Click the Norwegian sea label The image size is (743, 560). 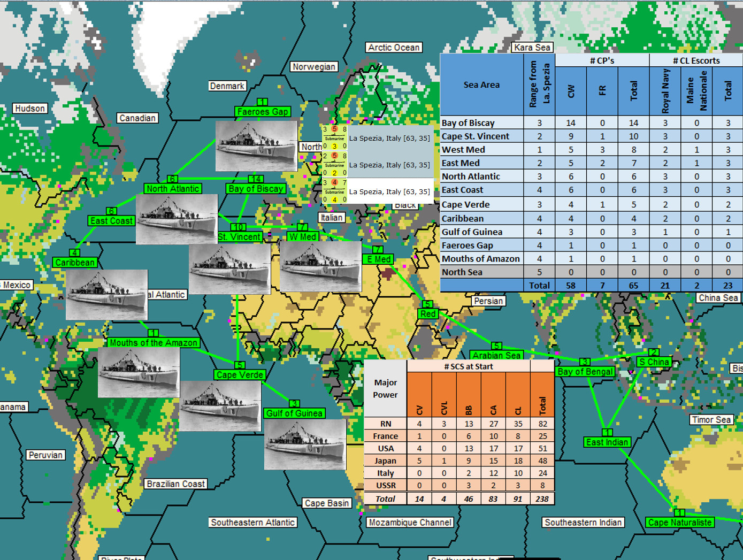tap(314, 67)
